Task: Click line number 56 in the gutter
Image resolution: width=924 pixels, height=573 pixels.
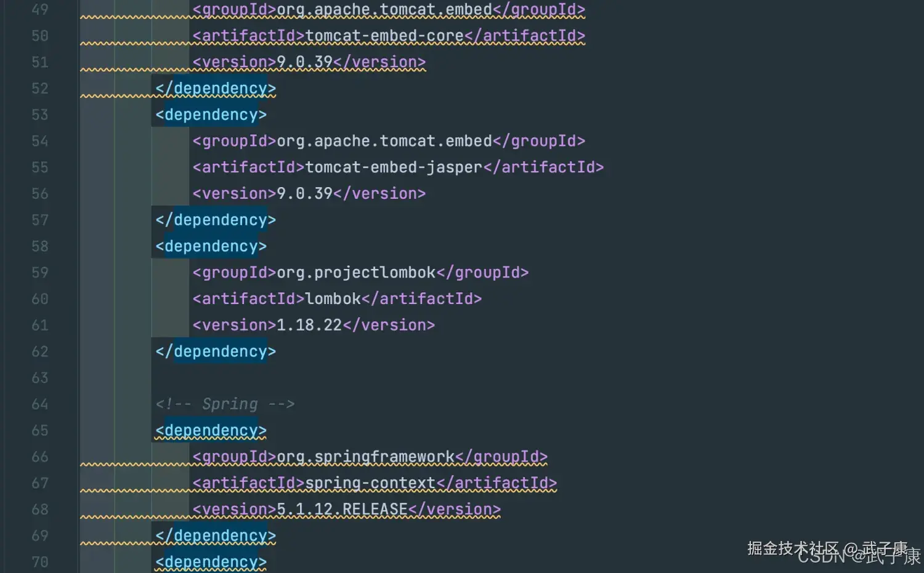Action: point(40,194)
